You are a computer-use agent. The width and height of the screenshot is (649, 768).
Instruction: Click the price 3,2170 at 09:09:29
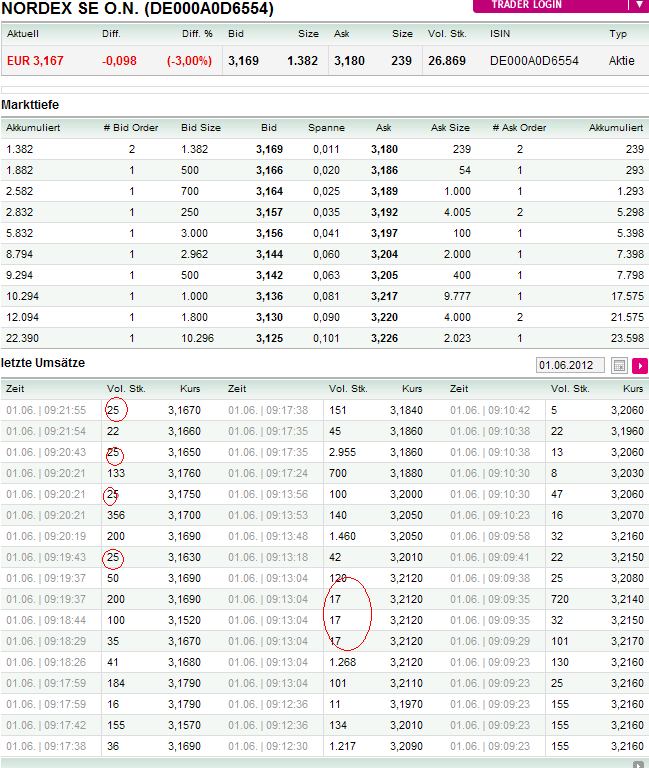(x=627, y=642)
